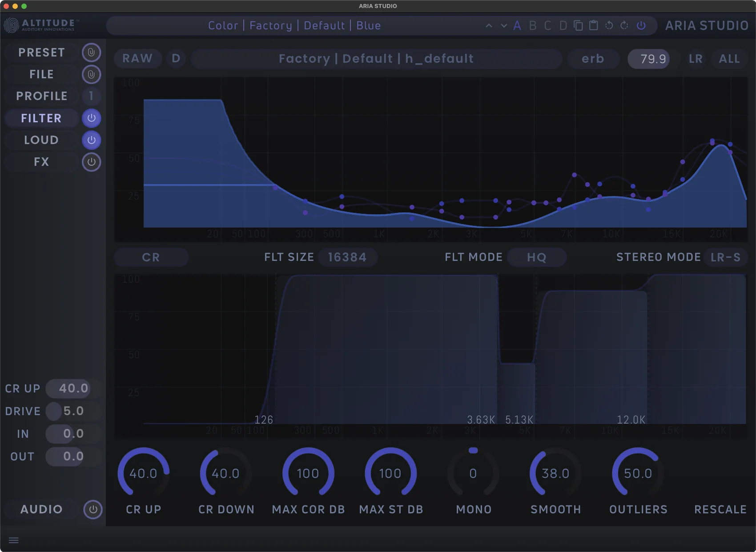Switch FLT MODE to HQ

[537, 257]
